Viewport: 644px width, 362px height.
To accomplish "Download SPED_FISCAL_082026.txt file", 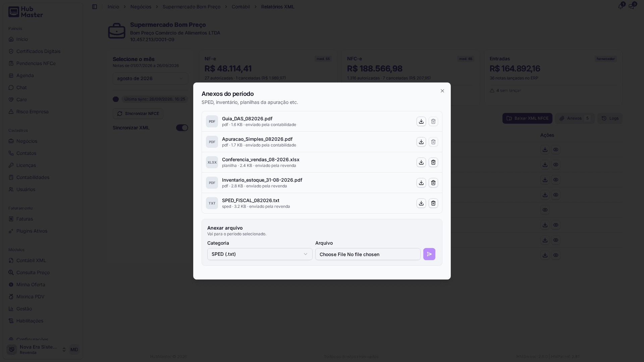I will coord(421,203).
